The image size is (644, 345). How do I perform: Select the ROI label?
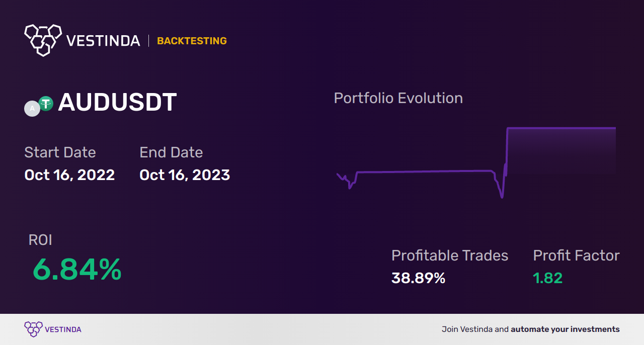pyautogui.click(x=40, y=240)
